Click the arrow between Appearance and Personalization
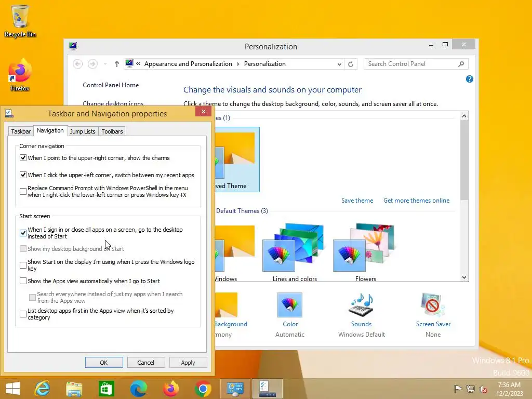This screenshot has height=399, width=532. click(238, 64)
